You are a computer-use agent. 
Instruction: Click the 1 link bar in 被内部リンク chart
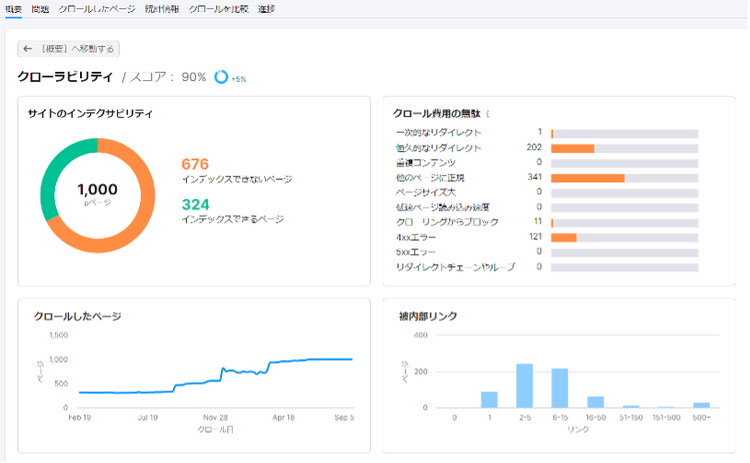click(x=489, y=399)
